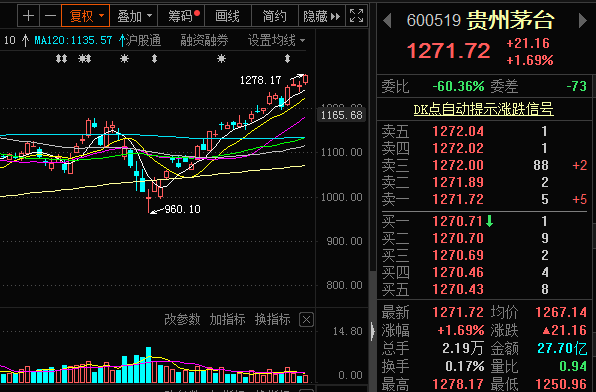This screenshot has height=392, width=596.
Task: Click 换指标 to switch indicator
Action: point(273,319)
